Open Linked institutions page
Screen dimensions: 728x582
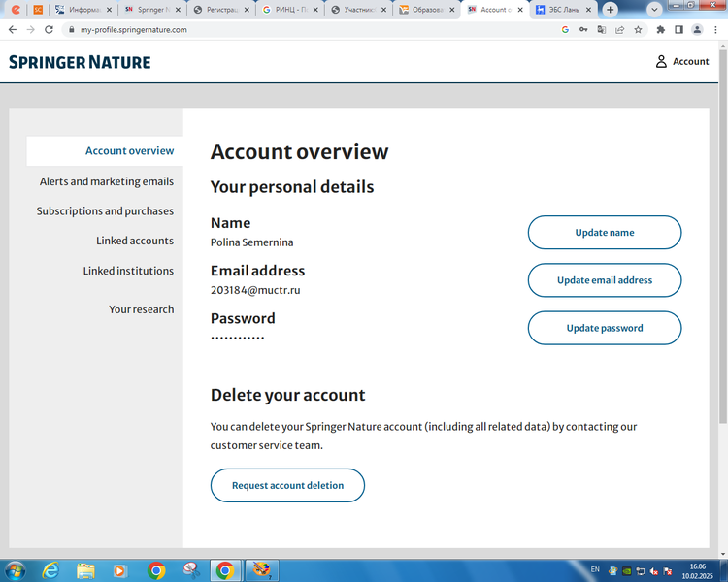point(128,271)
